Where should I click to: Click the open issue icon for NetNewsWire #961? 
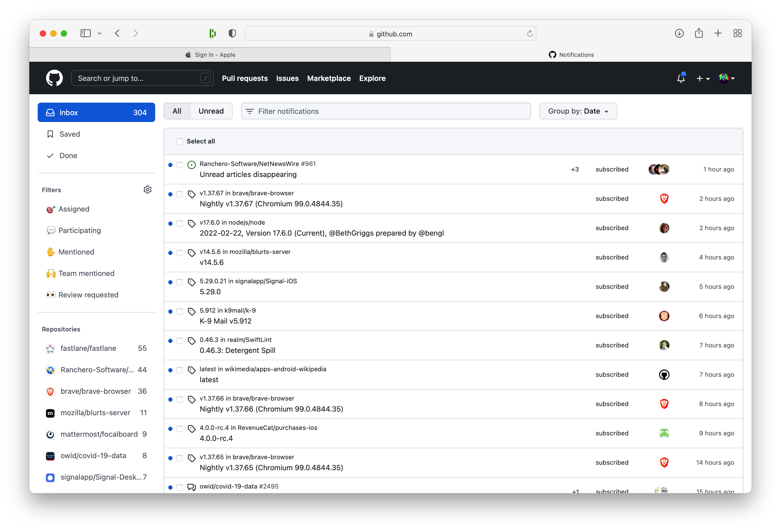[192, 165]
